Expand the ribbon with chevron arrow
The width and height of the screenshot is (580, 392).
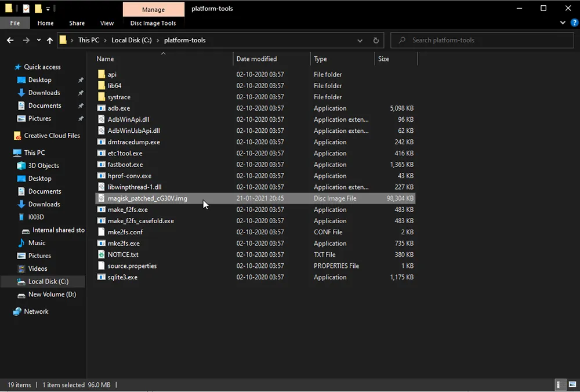563,23
